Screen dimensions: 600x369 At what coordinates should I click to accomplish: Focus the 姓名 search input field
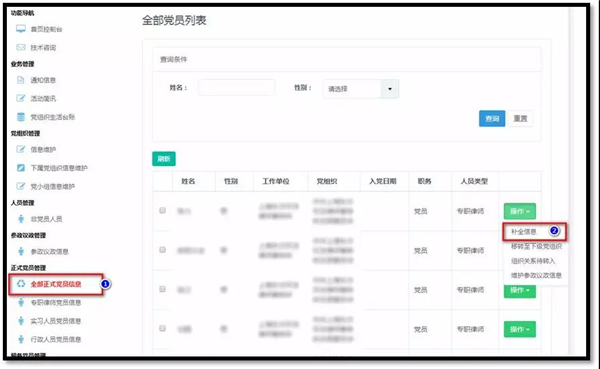[x=236, y=88]
